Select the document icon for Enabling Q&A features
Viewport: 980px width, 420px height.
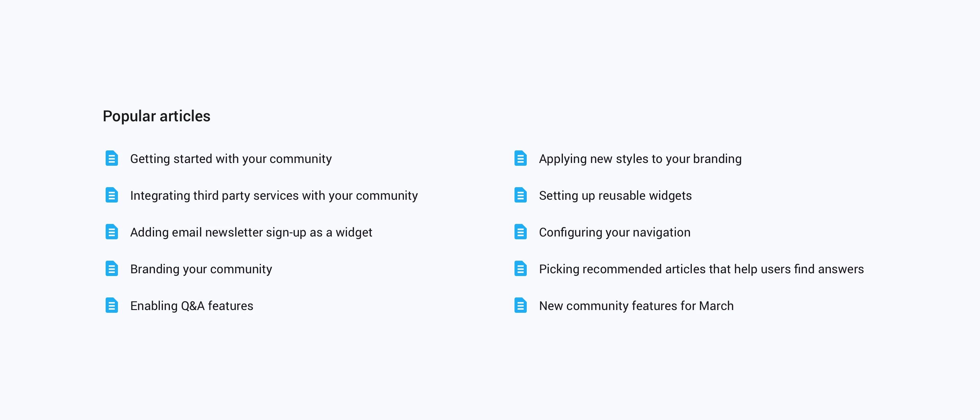click(x=111, y=305)
